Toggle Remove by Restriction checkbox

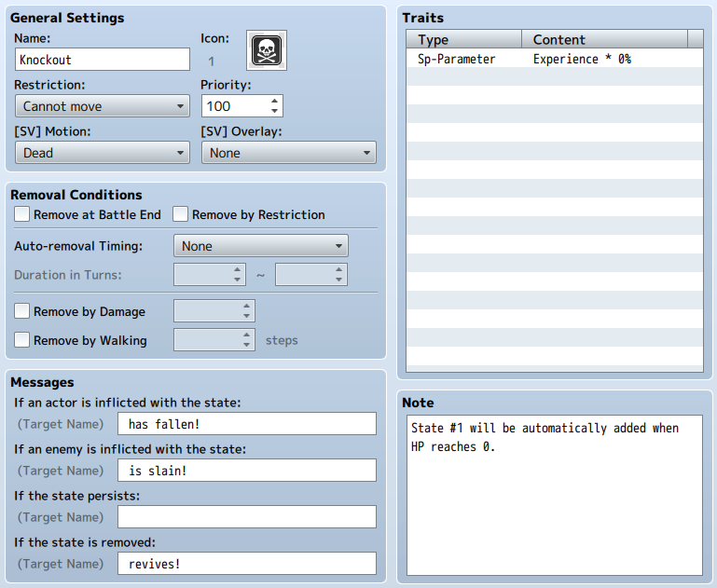point(180,213)
